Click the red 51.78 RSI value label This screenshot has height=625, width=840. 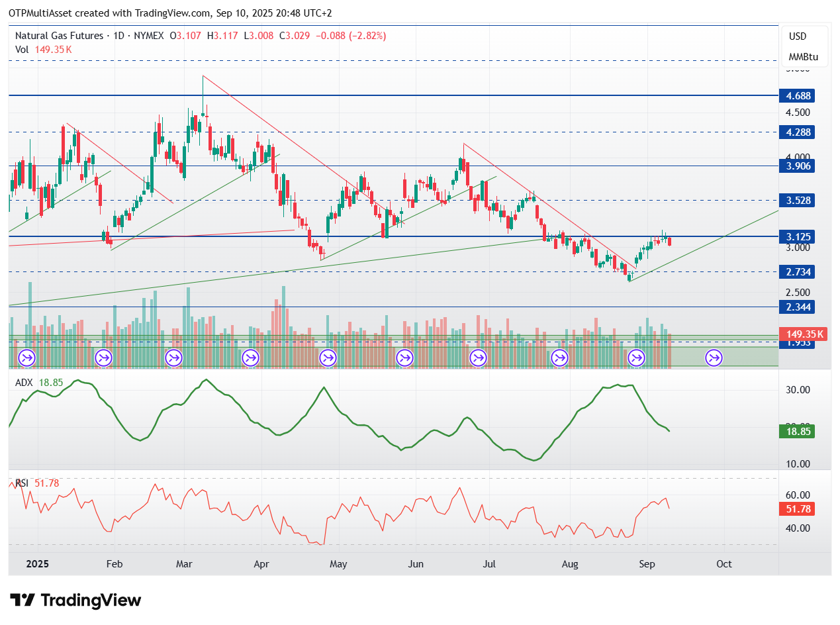coord(796,509)
